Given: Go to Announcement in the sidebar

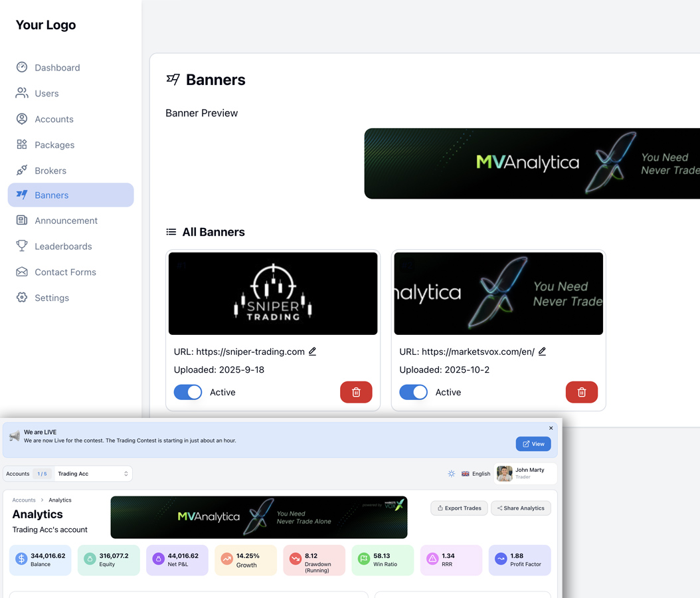Looking at the screenshot, I should pos(66,221).
